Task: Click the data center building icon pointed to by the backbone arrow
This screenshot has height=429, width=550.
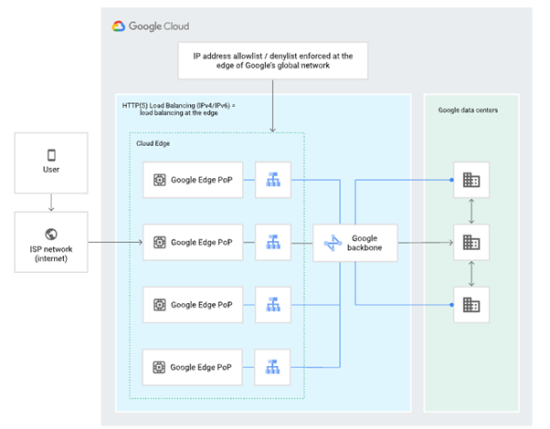Action: (x=471, y=242)
